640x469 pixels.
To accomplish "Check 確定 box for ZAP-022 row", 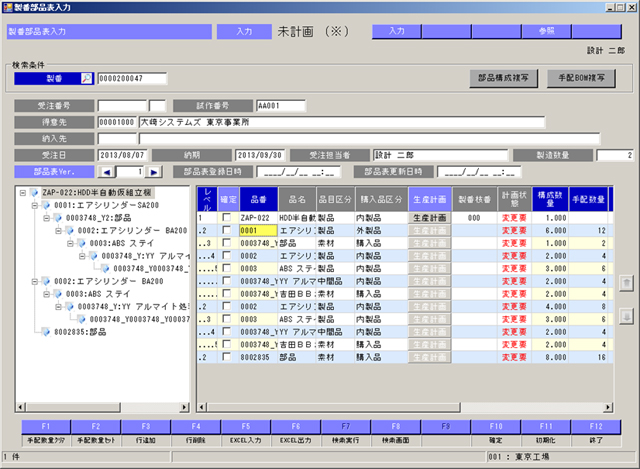I will [x=226, y=217].
